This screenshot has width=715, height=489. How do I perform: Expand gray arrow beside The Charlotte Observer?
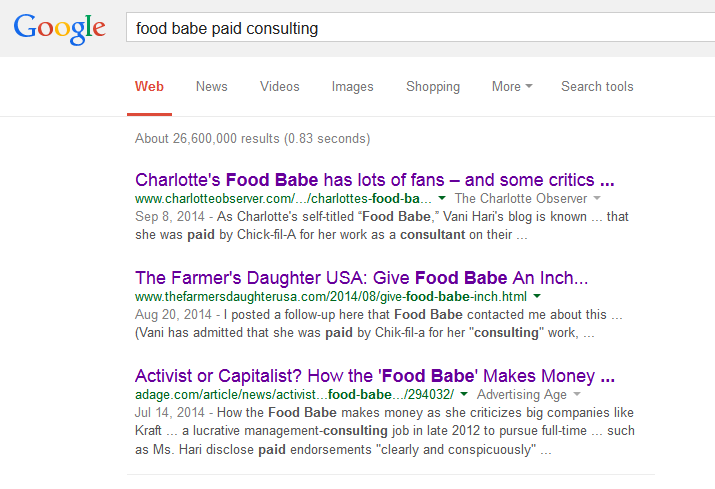[x=597, y=198]
